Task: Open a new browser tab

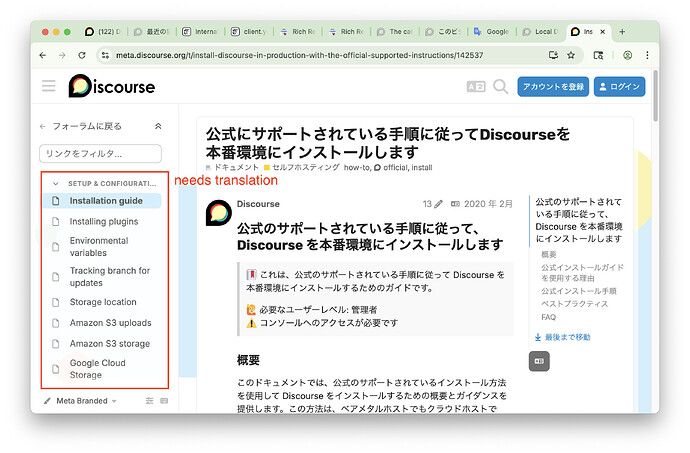Action: tap(622, 32)
